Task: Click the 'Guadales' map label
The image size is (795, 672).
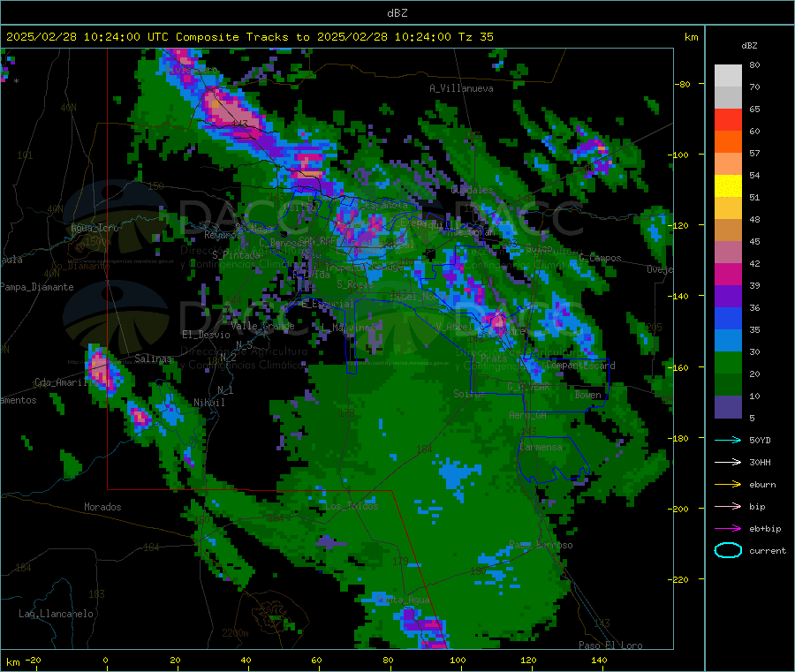Action: coord(472,190)
